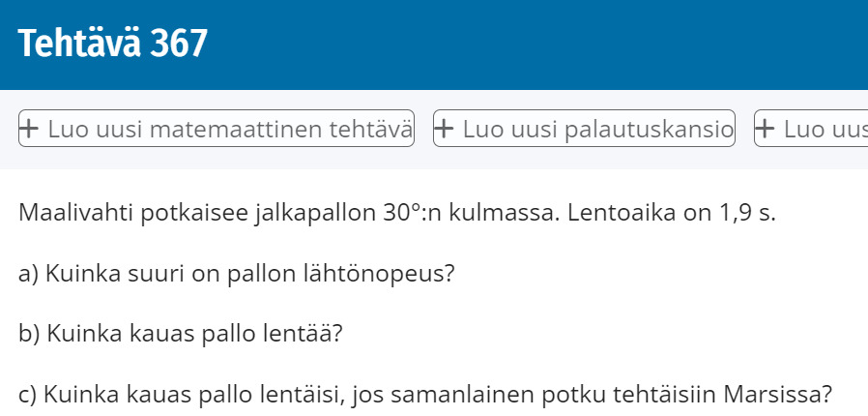Click the sentence starting with 'Maalivahti potkaisee'
The height and width of the screenshot is (416, 868).
[x=397, y=213]
